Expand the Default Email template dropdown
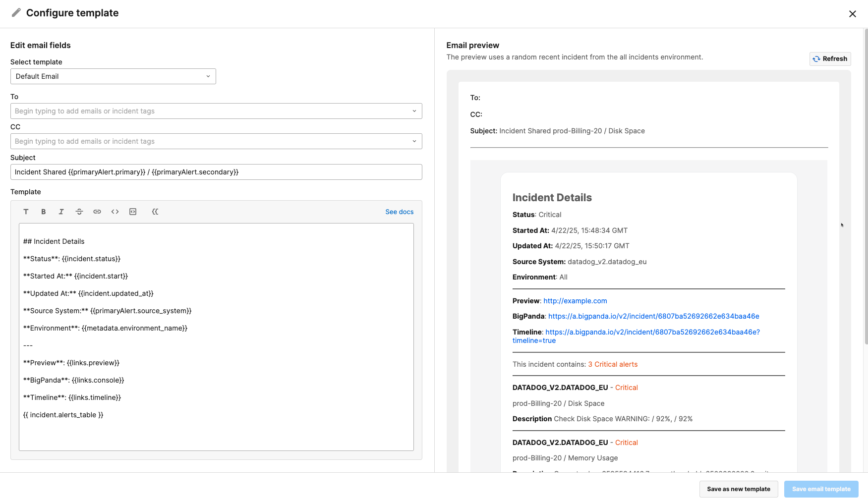The height and width of the screenshot is (503, 868). point(208,76)
